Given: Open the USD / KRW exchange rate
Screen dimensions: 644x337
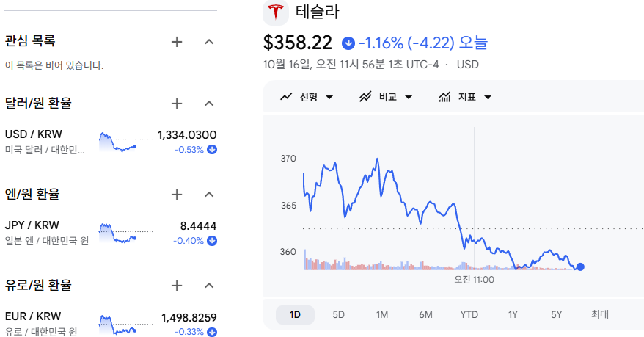Looking at the screenshot, I should point(111,142).
